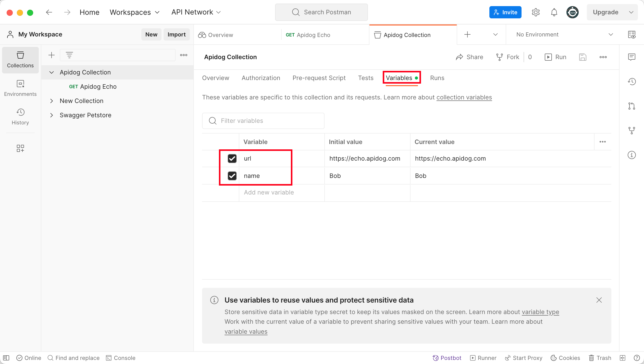This screenshot has width=644, height=364.
Task: Open Postbot in status bar
Action: click(447, 358)
